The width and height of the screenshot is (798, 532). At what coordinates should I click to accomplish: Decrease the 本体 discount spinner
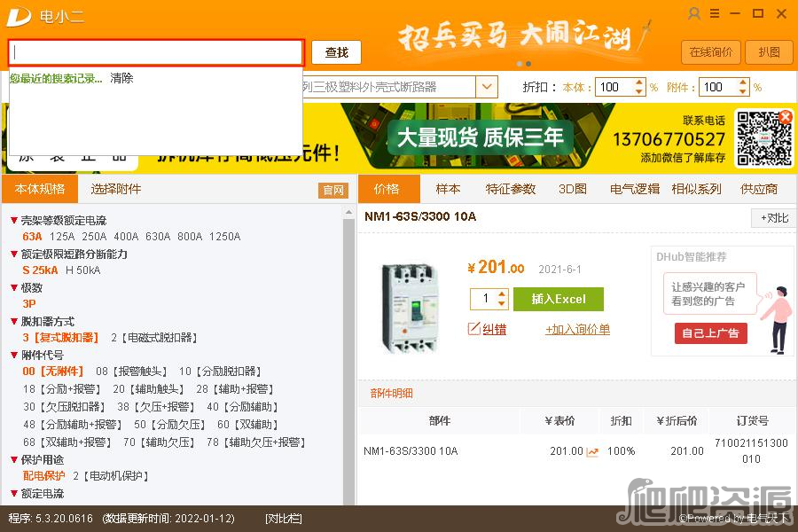coord(639,91)
